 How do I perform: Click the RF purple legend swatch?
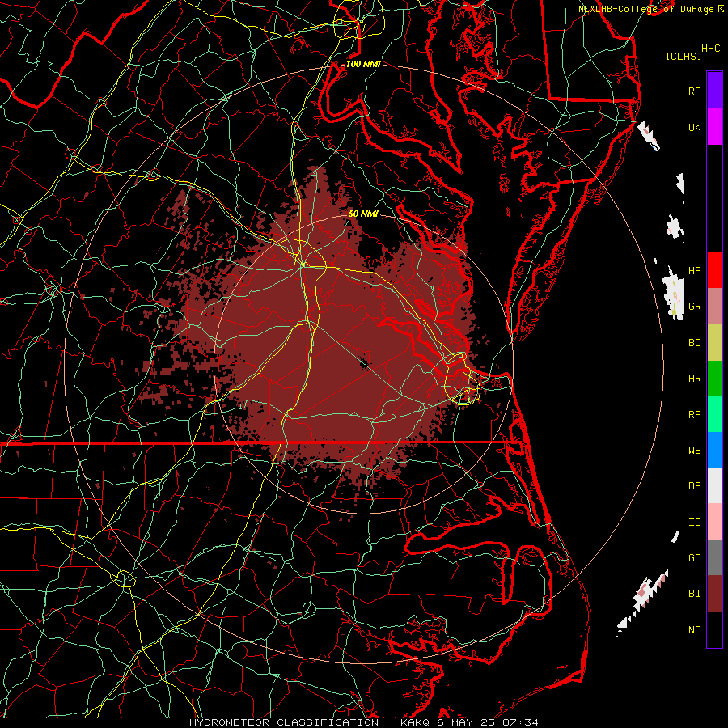pos(714,91)
